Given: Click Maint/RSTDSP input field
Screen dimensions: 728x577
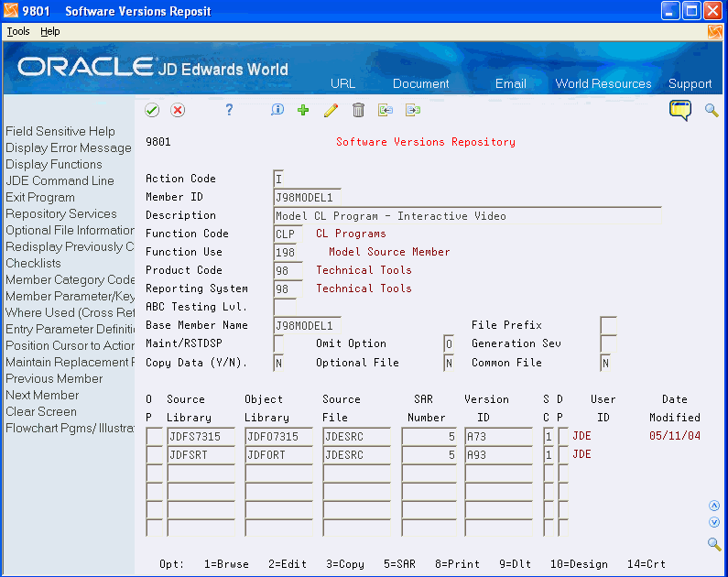Looking at the screenshot, I should 278,344.
